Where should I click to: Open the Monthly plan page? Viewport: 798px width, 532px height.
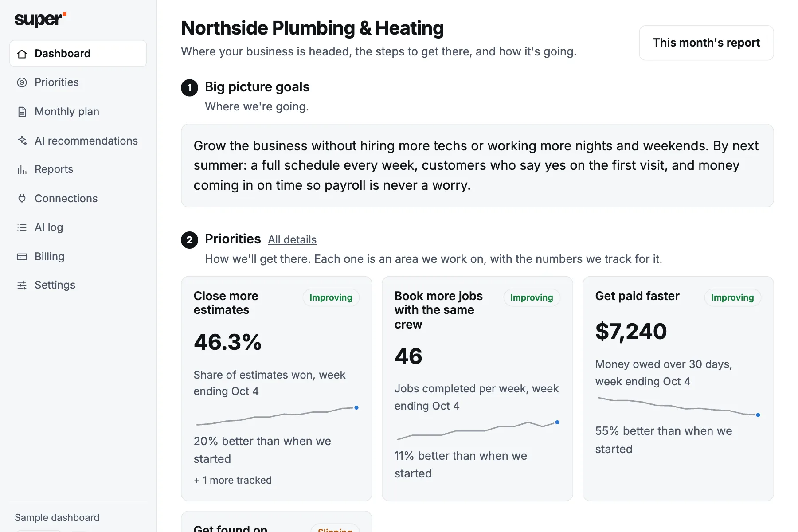tap(78, 112)
